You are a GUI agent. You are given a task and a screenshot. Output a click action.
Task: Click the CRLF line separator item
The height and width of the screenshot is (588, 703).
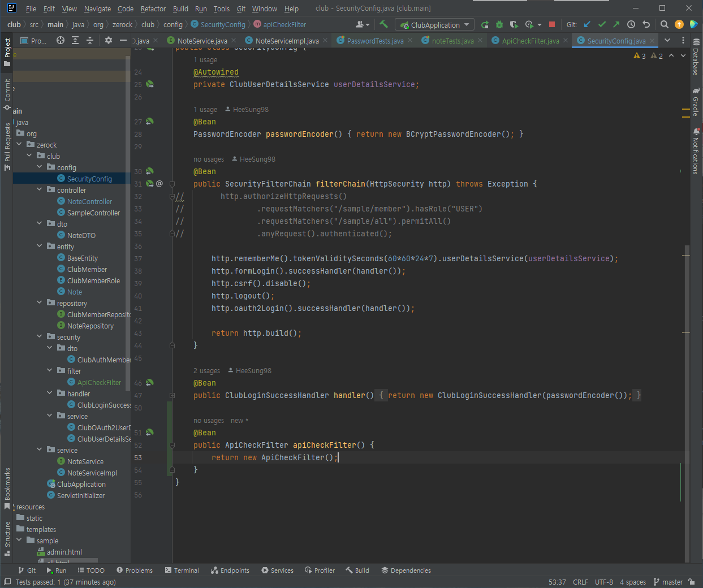coord(580,582)
